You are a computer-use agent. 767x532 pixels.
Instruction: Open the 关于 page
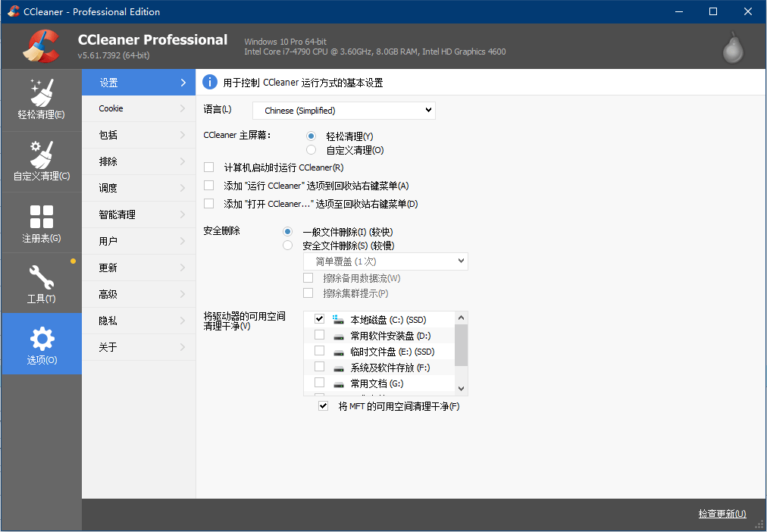pyautogui.click(x=138, y=347)
